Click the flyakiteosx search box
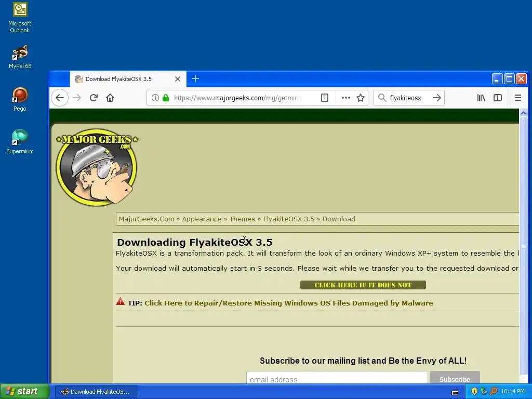 pyautogui.click(x=409, y=98)
